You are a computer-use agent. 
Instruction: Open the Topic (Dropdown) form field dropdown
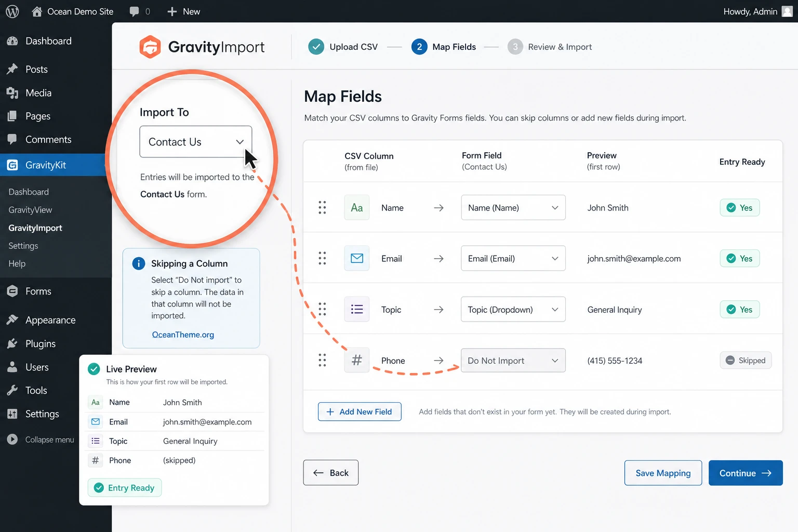[513, 309]
